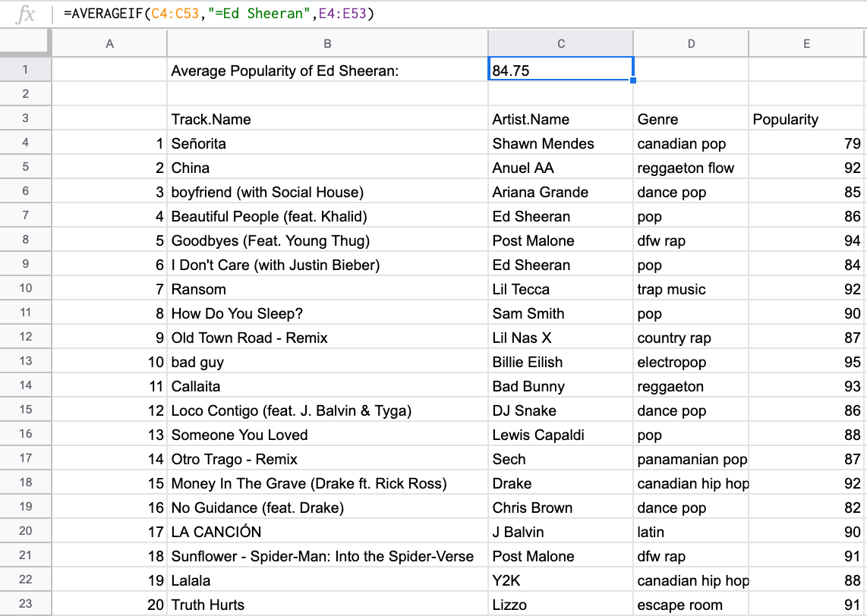Click the Ariana Grande cell
The image size is (867, 616).
coord(561,191)
